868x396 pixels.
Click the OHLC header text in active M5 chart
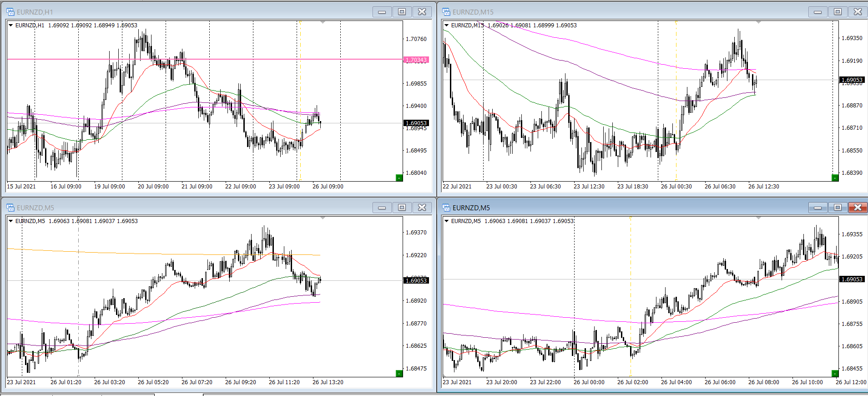(x=512, y=221)
